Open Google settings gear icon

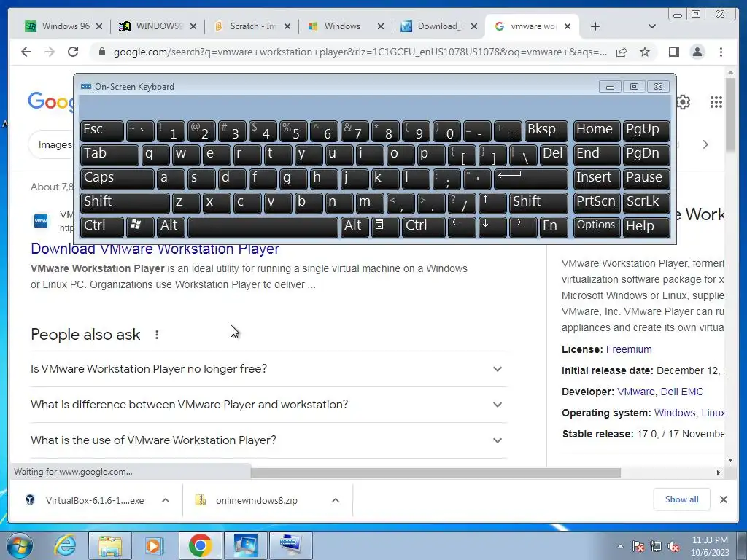[683, 102]
